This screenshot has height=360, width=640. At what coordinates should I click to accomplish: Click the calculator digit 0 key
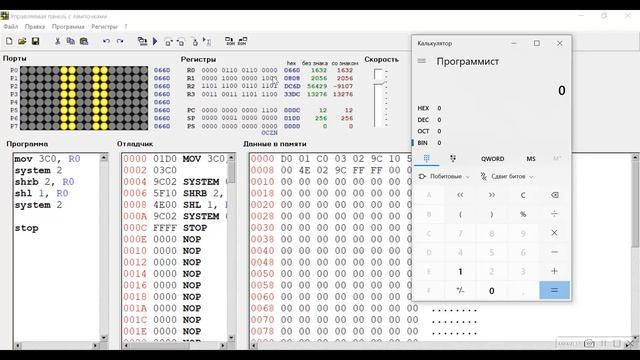tap(491, 290)
